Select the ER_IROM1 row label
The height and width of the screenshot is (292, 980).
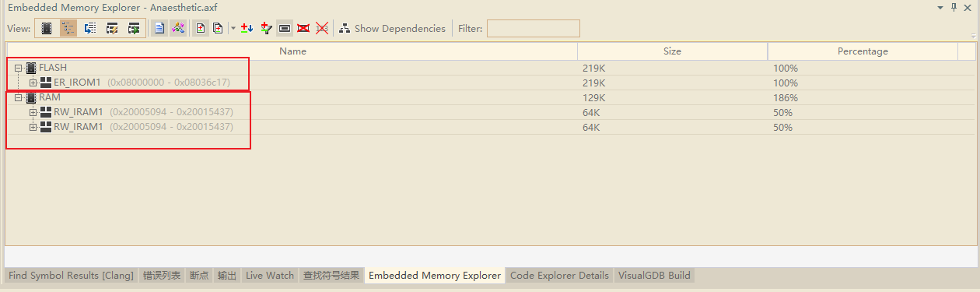click(x=78, y=83)
